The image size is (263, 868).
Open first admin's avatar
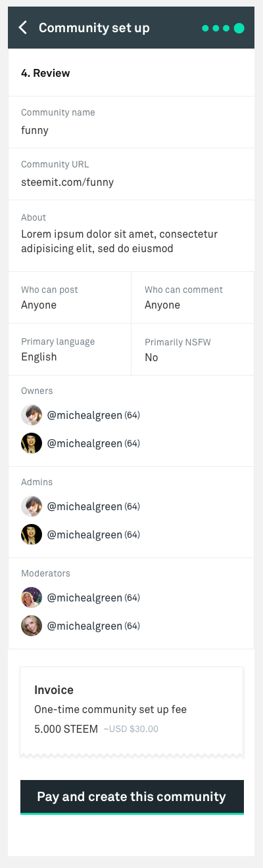tap(32, 506)
